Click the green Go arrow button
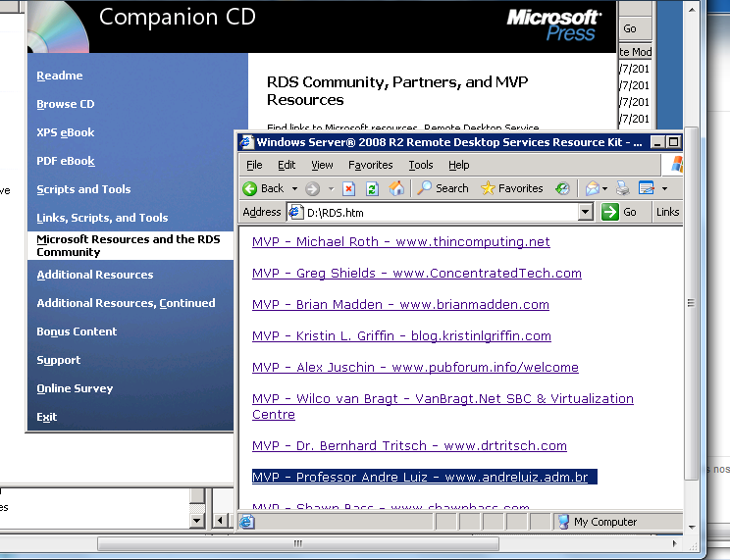Image resolution: width=730 pixels, height=560 pixels. (x=610, y=212)
